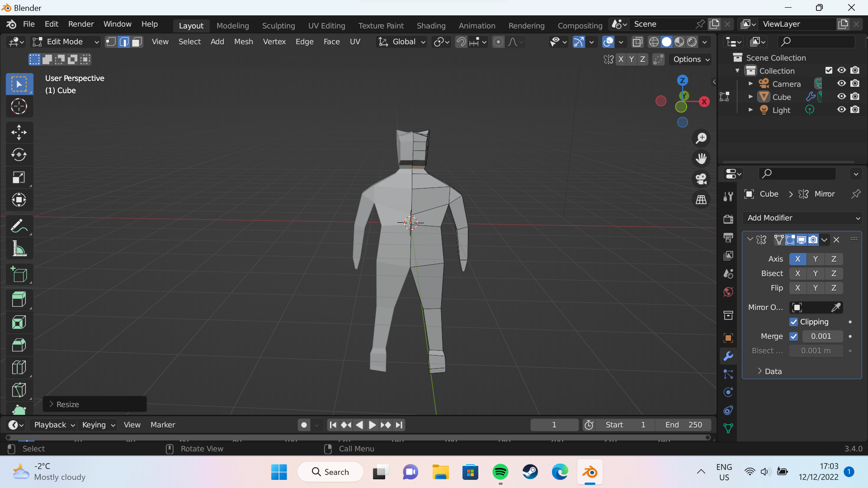The width and height of the screenshot is (868, 488).
Task: Activate the Inset Faces tool
Action: pos(19,322)
